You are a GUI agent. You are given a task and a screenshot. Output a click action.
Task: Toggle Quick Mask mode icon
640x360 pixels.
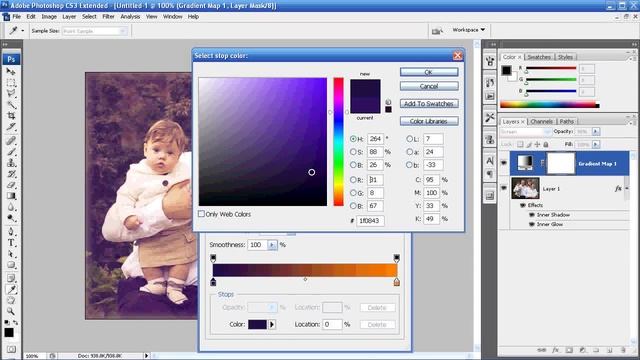pyautogui.click(x=11, y=349)
